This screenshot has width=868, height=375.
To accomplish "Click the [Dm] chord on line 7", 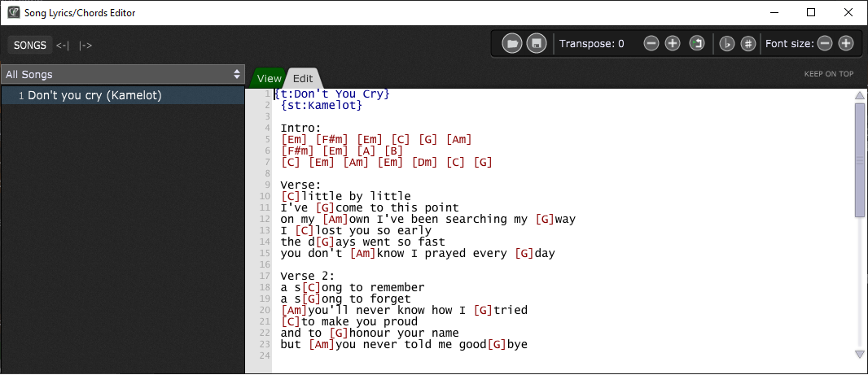I will pyautogui.click(x=425, y=162).
